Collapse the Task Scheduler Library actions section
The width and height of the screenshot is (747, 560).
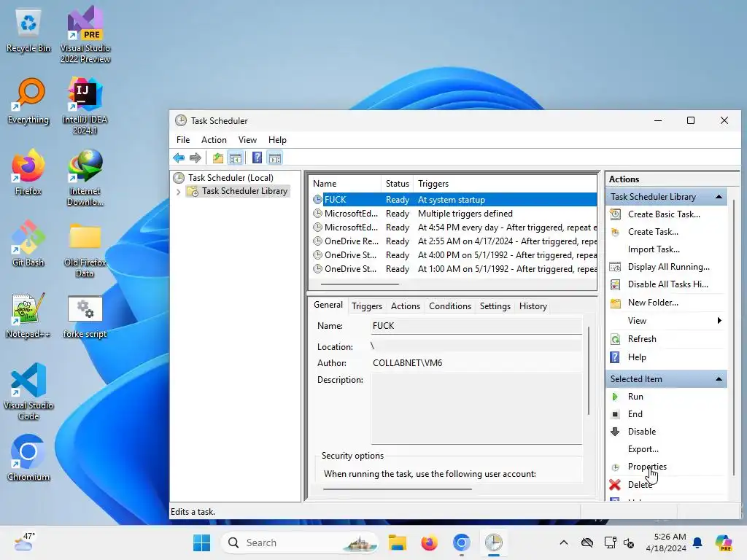pos(719,197)
